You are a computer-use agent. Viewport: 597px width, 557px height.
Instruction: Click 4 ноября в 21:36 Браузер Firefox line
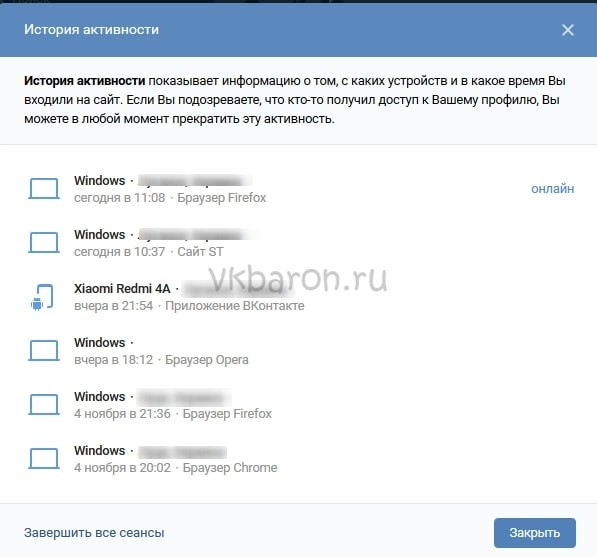point(173,414)
